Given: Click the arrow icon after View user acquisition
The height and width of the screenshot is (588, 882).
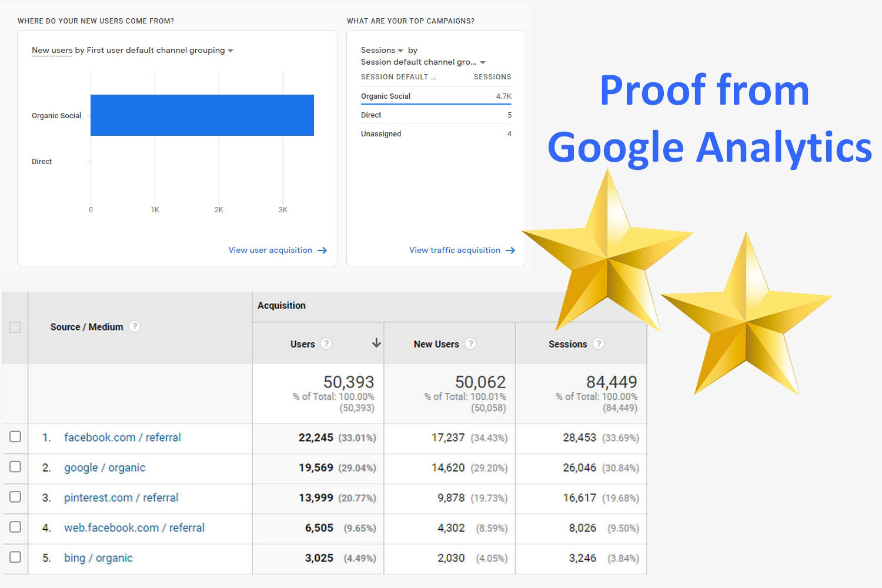Looking at the screenshot, I should [322, 250].
